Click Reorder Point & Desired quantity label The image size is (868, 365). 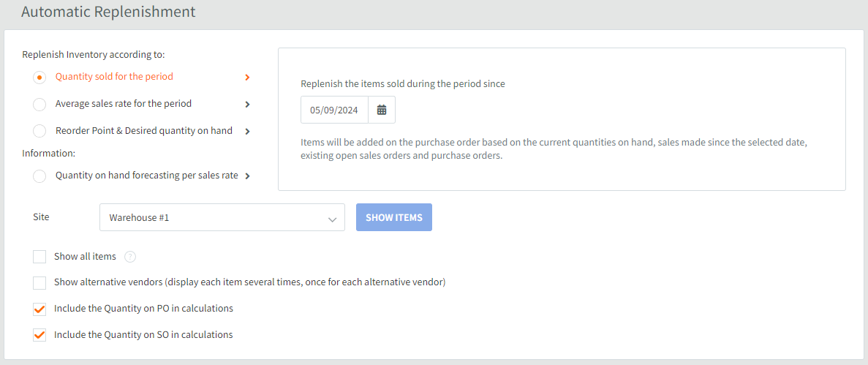(x=144, y=131)
